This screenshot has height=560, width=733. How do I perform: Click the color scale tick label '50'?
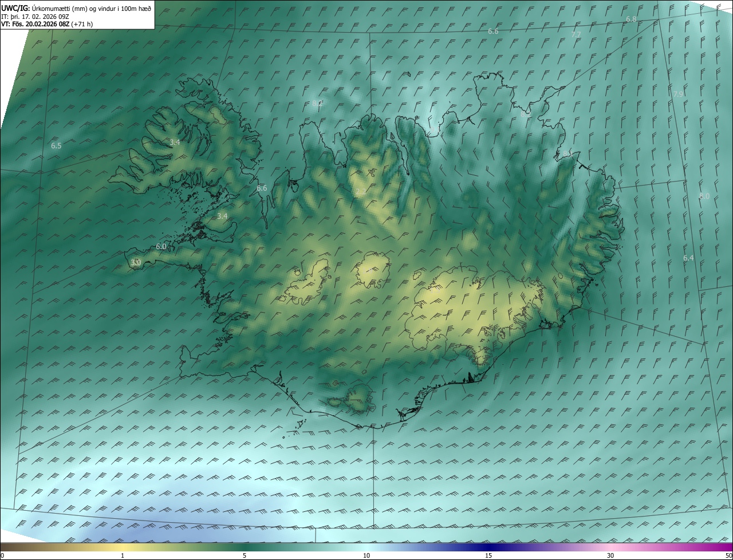(728, 555)
